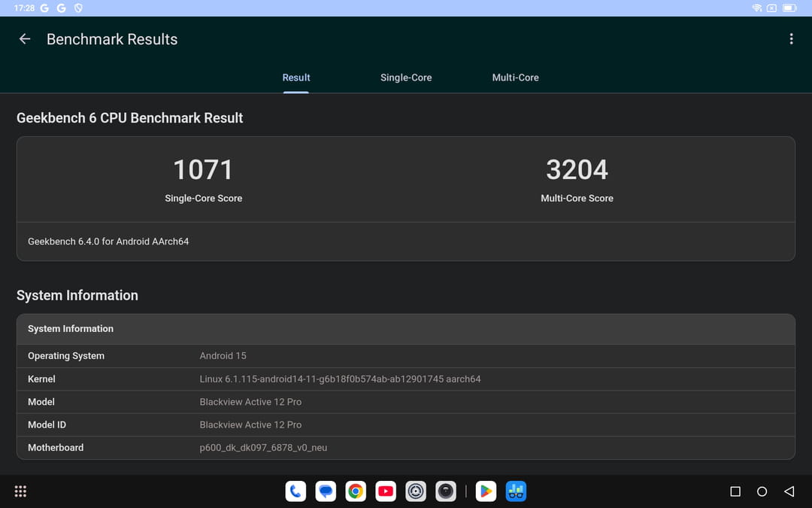Viewport: 812px width, 508px height.
Task: Tap the Kernel row in System Information
Action: pos(406,379)
